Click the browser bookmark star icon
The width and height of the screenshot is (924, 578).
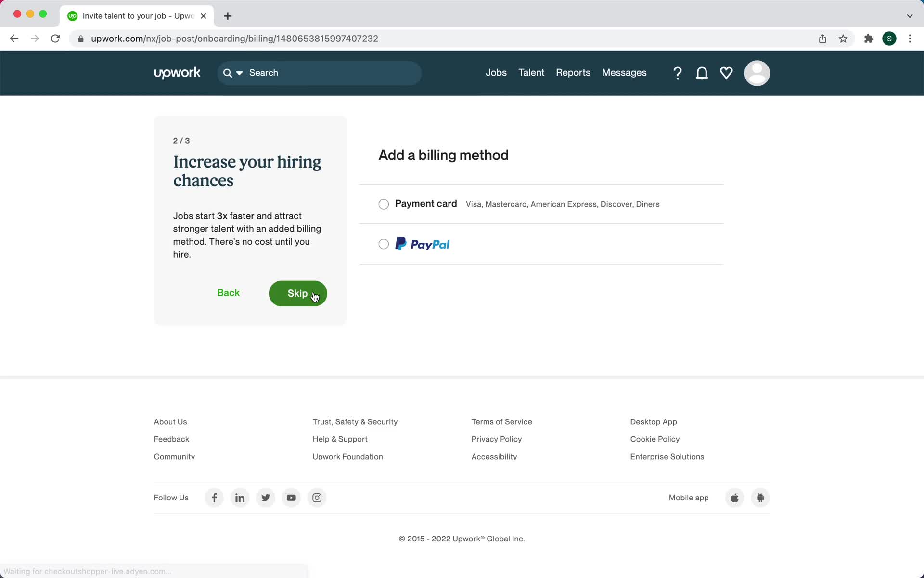click(x=844, y=38)
